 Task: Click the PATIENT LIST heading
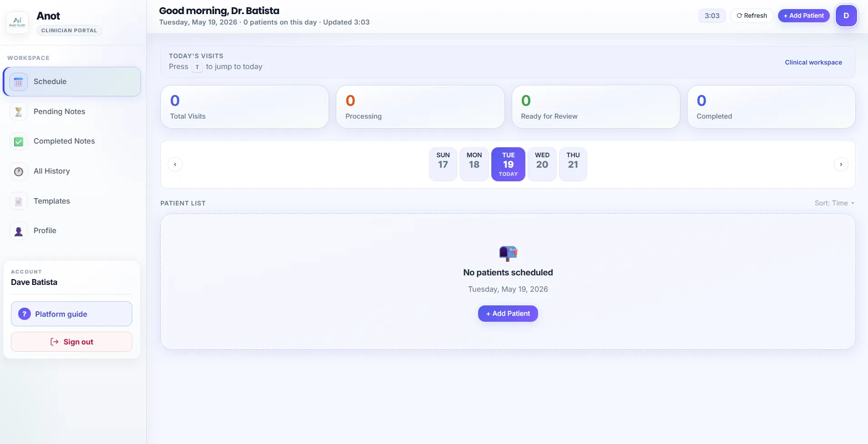[183, 203]
